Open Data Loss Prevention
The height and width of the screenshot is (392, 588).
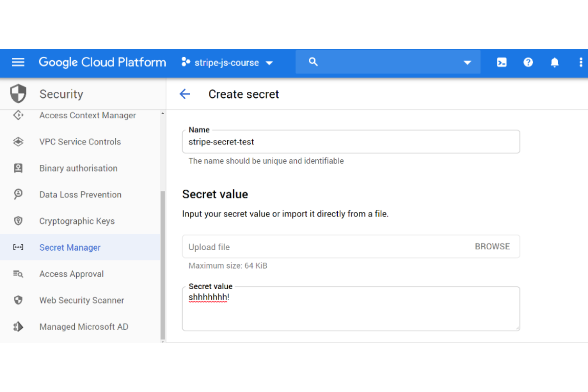(x=80, y=195)
